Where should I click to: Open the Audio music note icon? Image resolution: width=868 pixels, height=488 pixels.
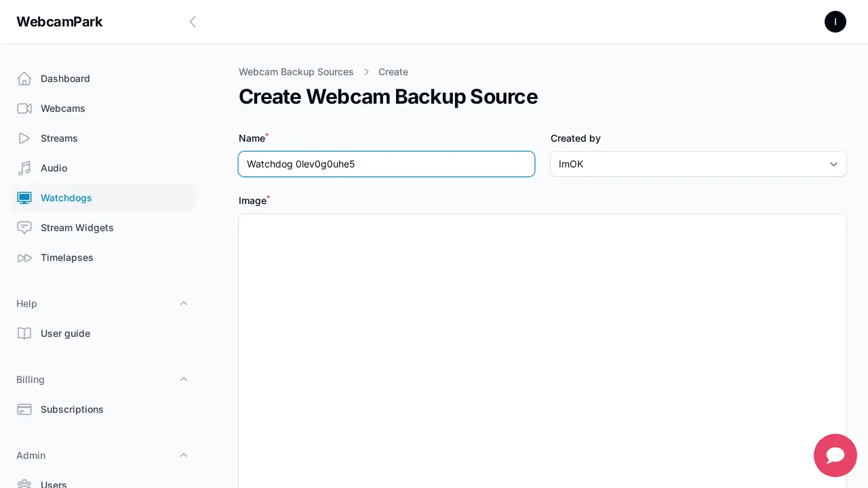[x=24, y=168]
